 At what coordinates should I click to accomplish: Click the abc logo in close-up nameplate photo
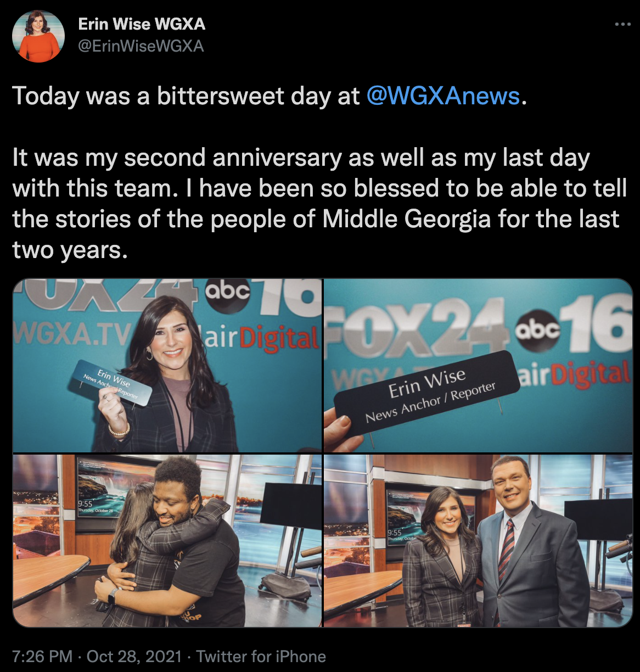click(x=538, y=329)
